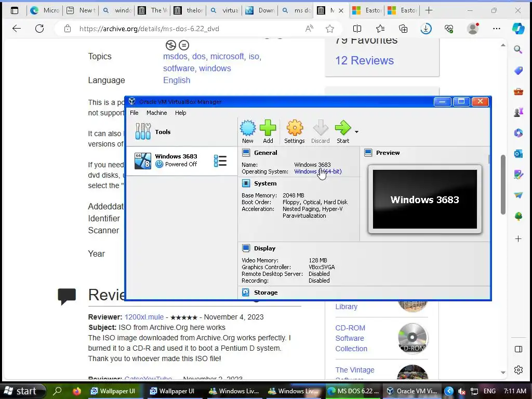532x399 pixels.
Task: Switch to the Down browser tab
Action: [260, 10]
